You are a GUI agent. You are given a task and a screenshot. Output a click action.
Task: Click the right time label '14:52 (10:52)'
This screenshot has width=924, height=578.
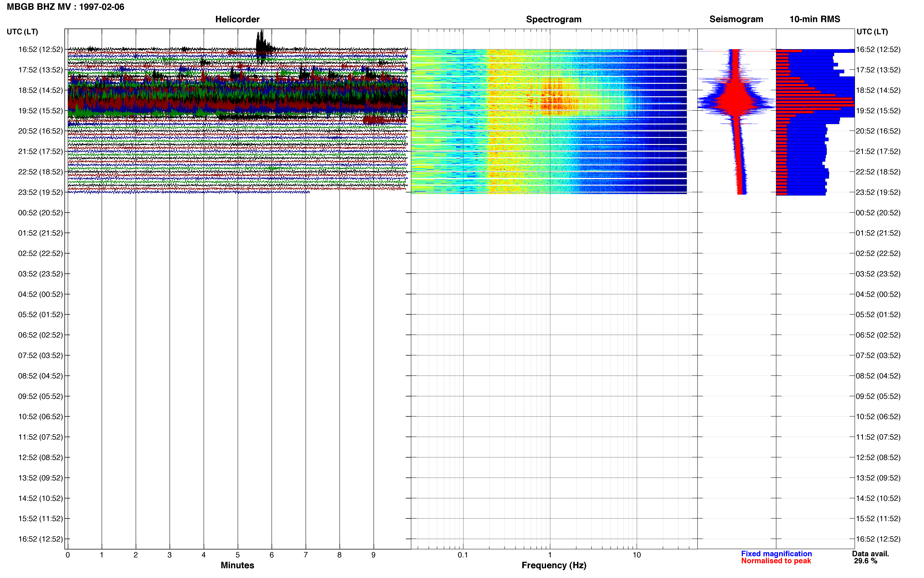tap(878, 498)
